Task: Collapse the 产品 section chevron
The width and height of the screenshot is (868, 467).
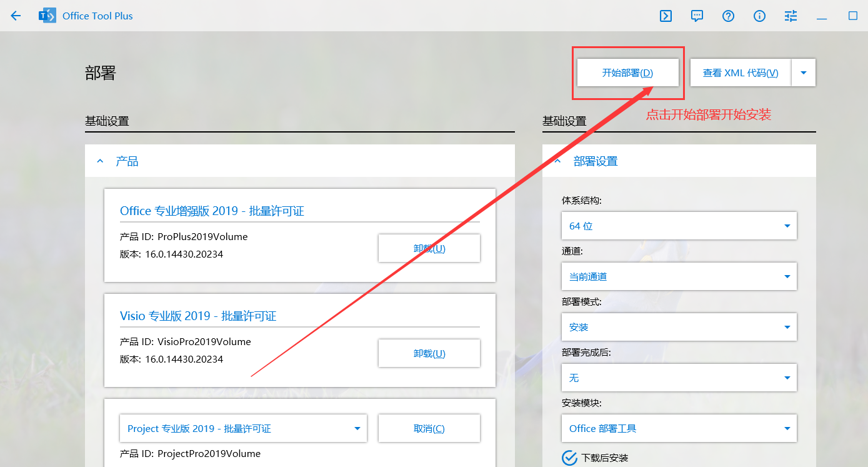Action: 100,161
